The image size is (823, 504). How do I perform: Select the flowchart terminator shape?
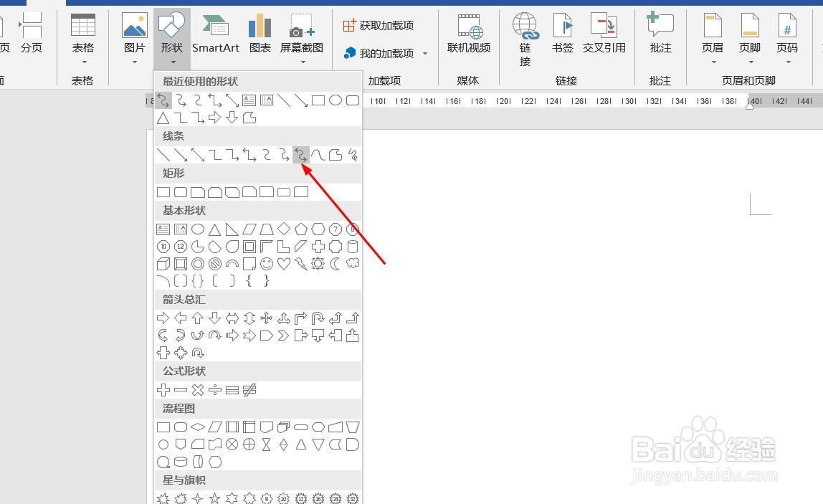[x=301, y=427]
